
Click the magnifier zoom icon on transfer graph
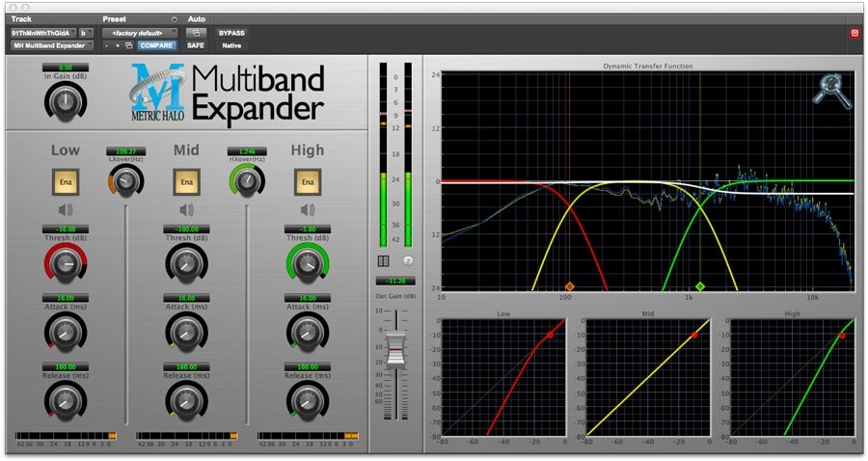coord(832,91)
